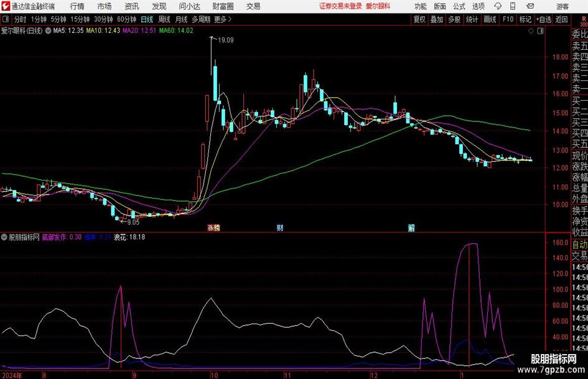This screenshot has height=379, width=588.
Task: Click the 爱尔眼科 stock name in title bar
Action: coord(378,6)
